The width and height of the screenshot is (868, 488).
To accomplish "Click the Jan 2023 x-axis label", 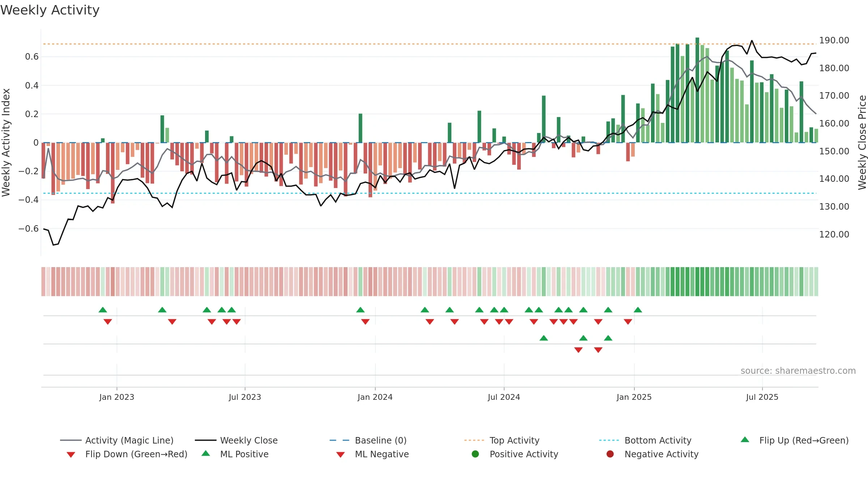I will 117,397.
